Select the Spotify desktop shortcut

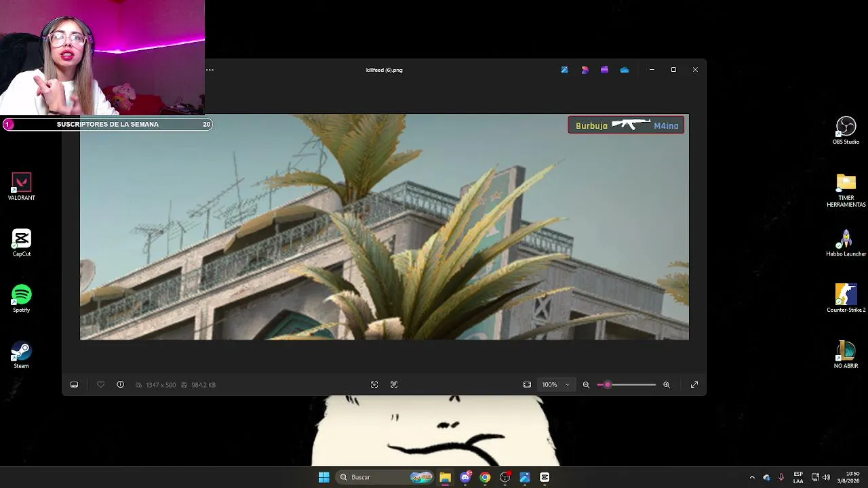(22, 299)
